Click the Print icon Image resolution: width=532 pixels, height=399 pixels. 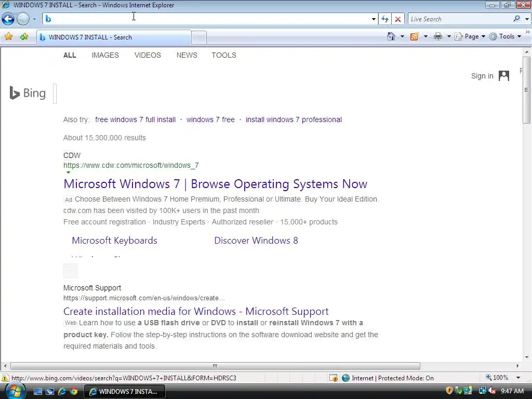438,36
